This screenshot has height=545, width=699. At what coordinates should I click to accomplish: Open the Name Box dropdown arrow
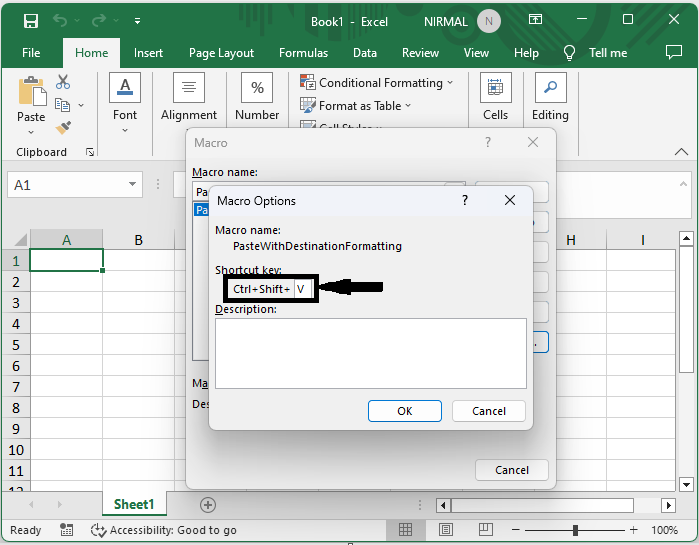pos(134,185)
